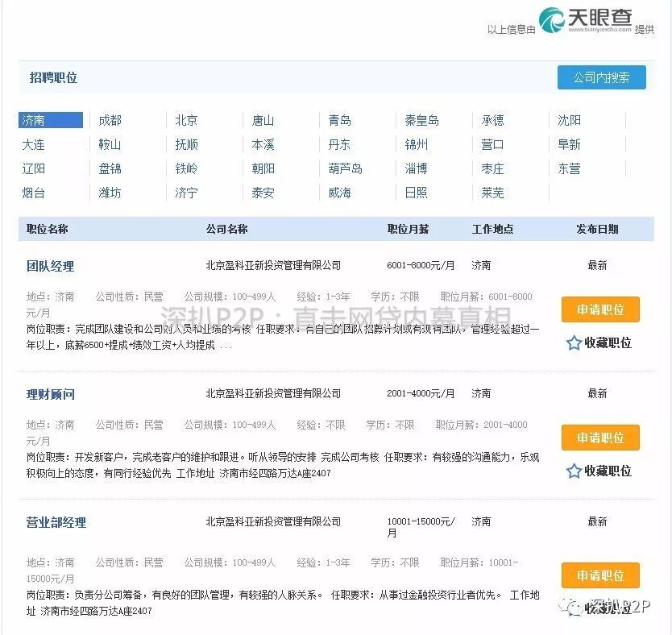
Task: Apply for the 理财顾问 position
Action: (x=600, y=438)
